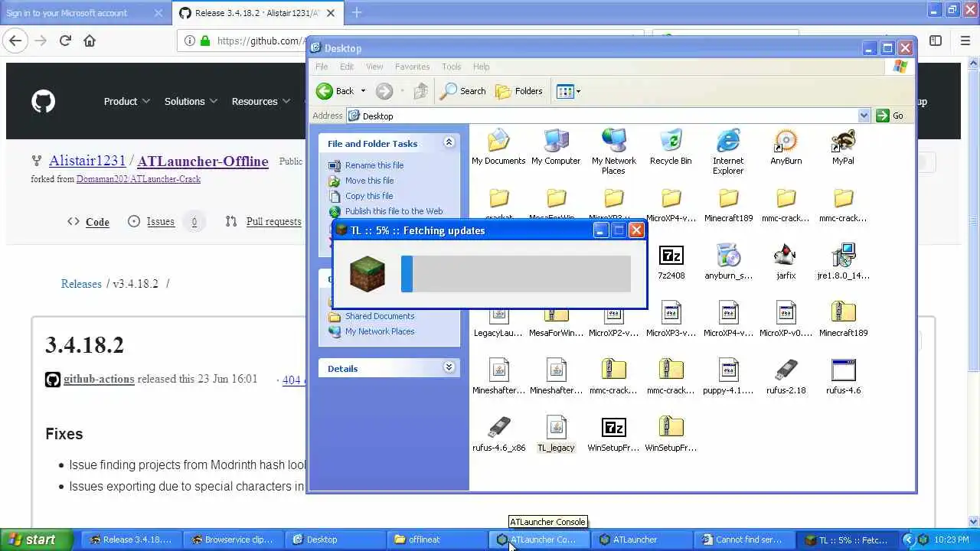Select the Recycle Bin icon
The height and width of the screenshot is (551, 980).
coord(671,147)
